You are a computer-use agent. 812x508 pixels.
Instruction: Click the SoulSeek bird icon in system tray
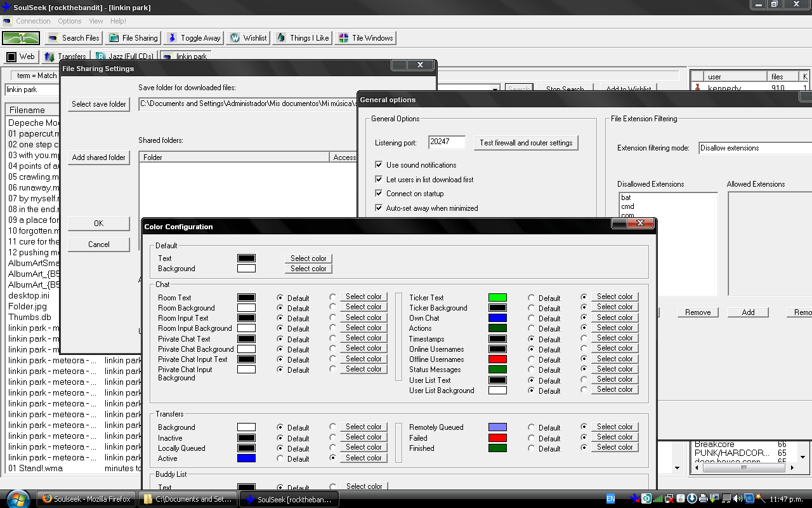click(x=634, y=499)
